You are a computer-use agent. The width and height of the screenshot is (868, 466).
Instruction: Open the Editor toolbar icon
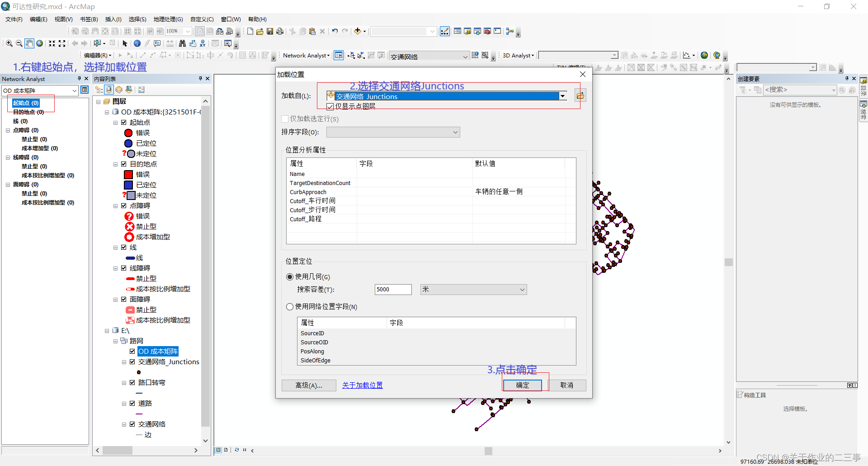click(445, 31)
